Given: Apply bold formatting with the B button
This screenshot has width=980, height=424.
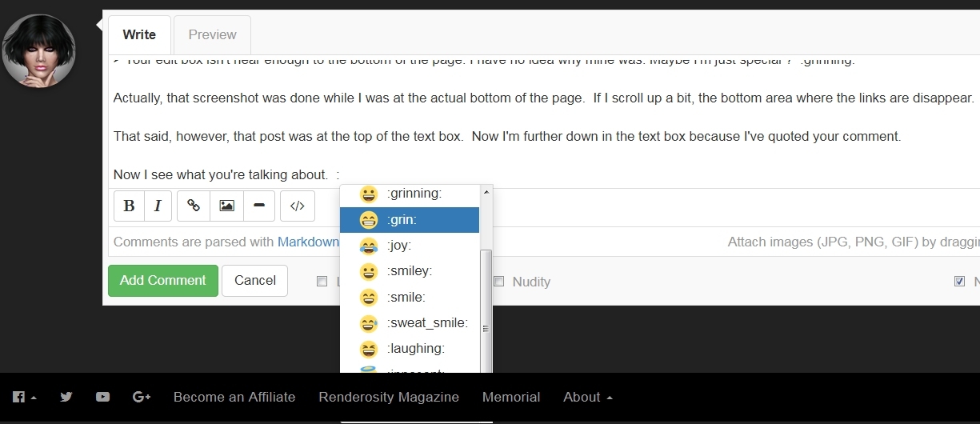Looking at the screenshot, I should point(129,206).
